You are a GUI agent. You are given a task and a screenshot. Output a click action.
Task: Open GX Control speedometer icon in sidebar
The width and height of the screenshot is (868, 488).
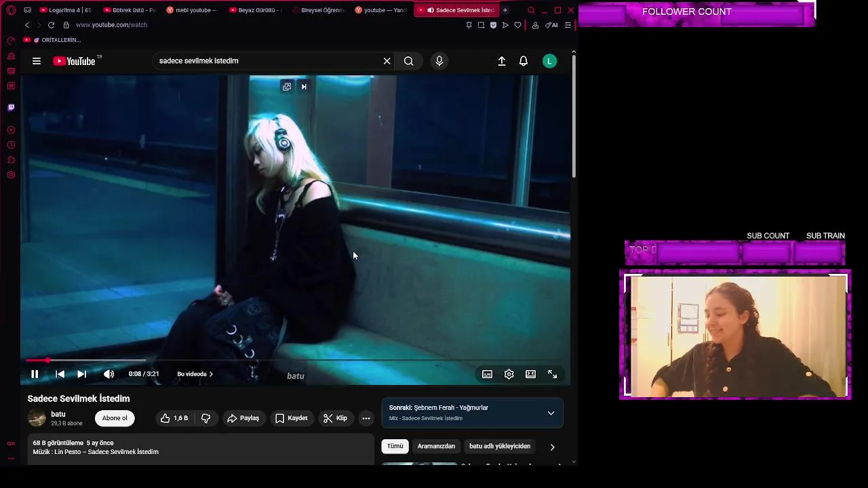[x=11, y=41]
